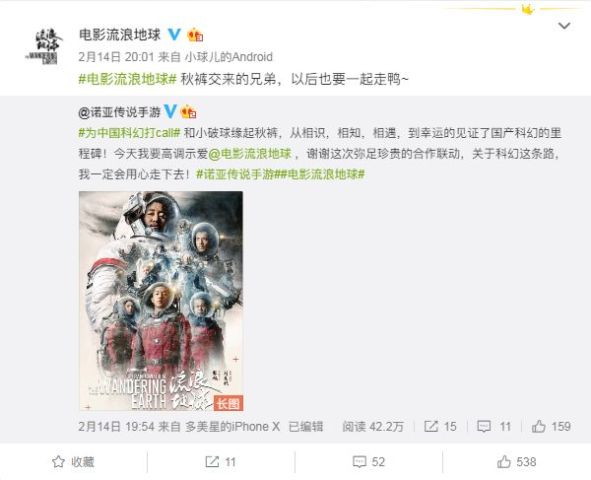This screenshot has width=591, height=480.
Task: Open the @诺亚传说手游 account link
Action: pos(119,112)
